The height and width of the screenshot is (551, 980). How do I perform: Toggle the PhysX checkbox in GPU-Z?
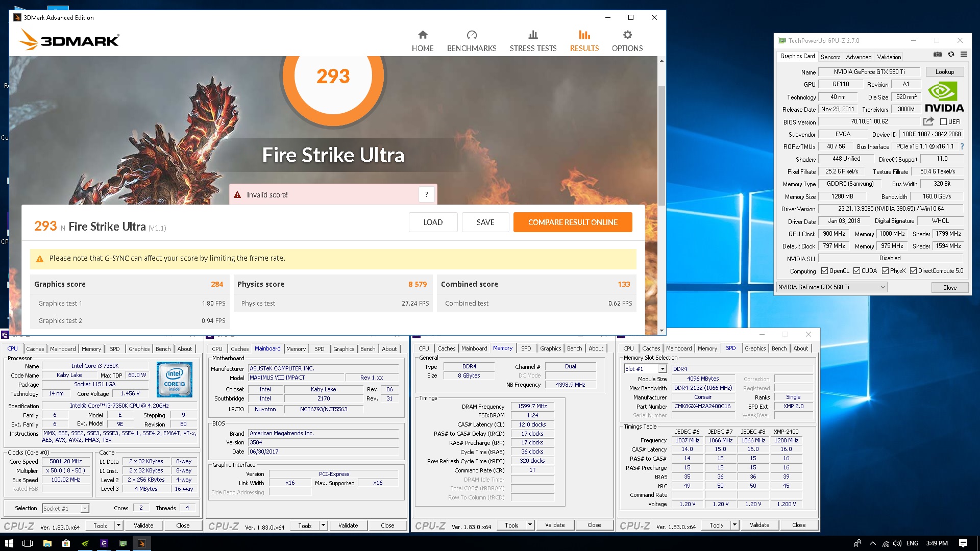coord(885,271)
